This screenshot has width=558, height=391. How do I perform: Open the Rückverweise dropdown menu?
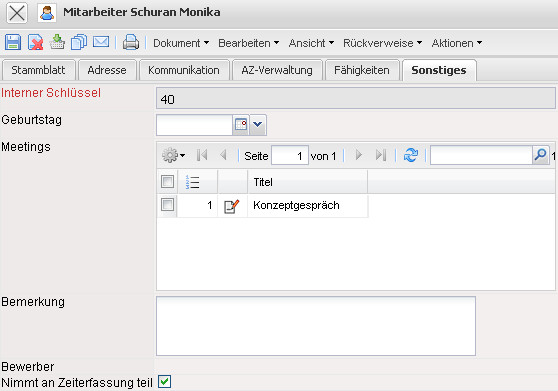coord(382,43)
